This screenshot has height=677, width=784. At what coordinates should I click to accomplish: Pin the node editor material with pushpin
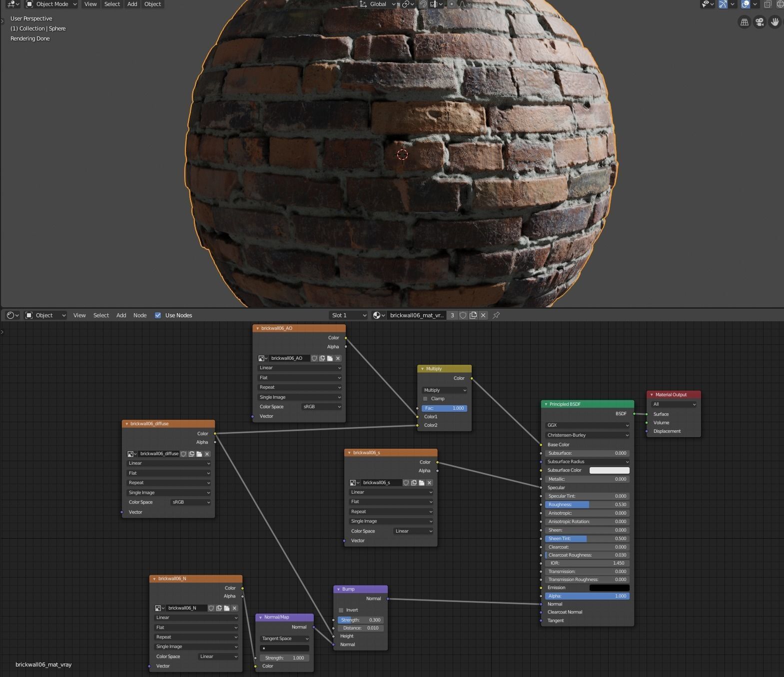pos(496,315)
